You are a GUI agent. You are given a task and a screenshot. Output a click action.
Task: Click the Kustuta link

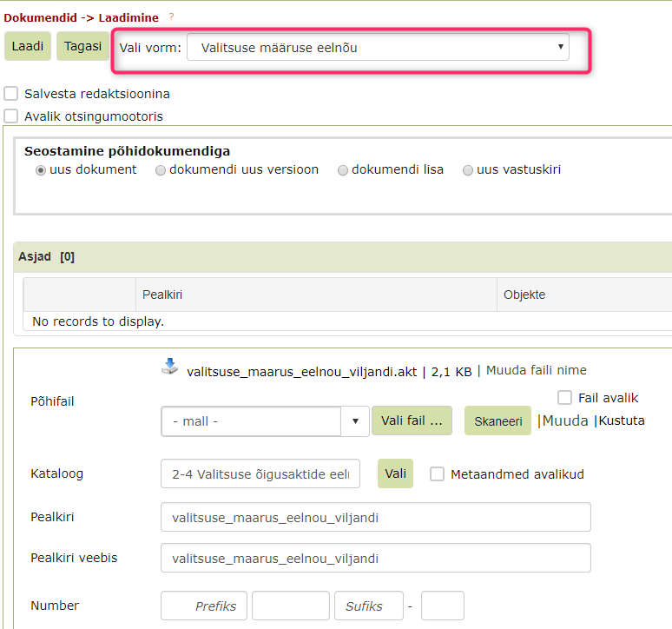click(621, 421)
